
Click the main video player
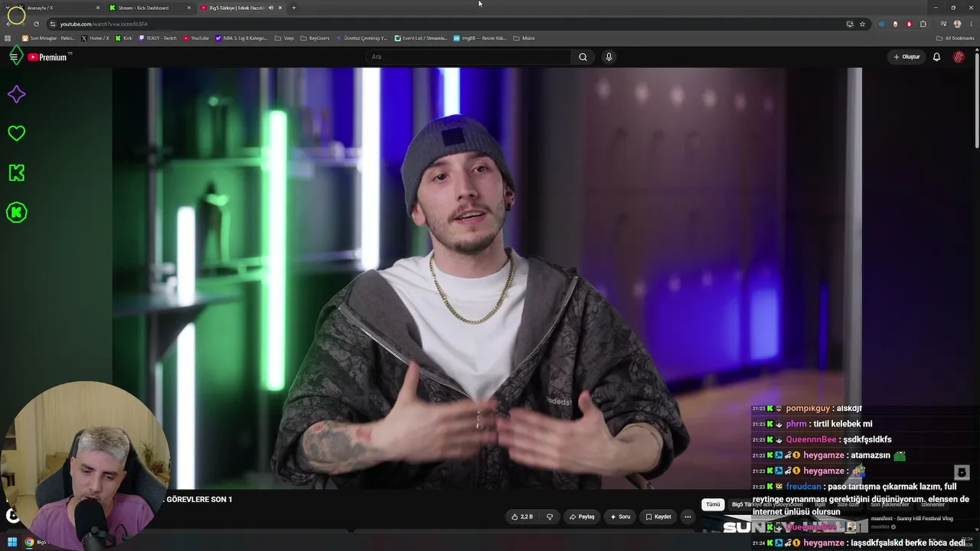tap(487, 278)
